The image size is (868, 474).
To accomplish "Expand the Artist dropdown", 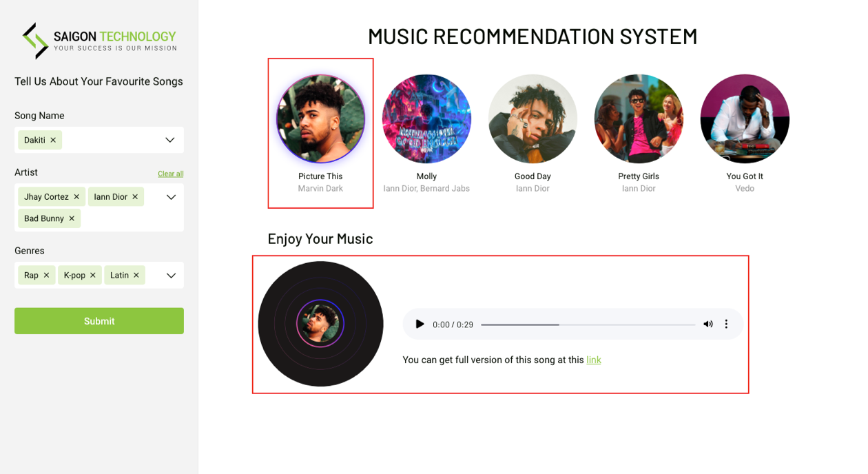I will pos(171,197).
